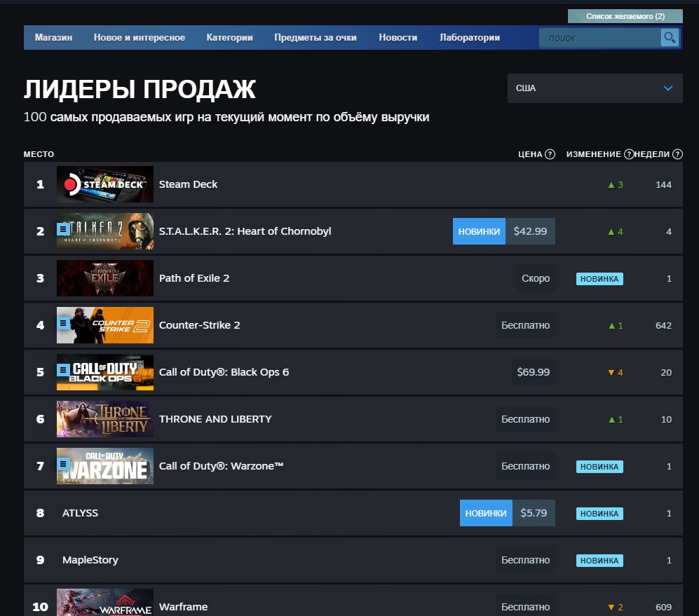The image size is (699, 616).
Task: Click the up 3 change on Steam Deck row
Action: tap(616, 185)
